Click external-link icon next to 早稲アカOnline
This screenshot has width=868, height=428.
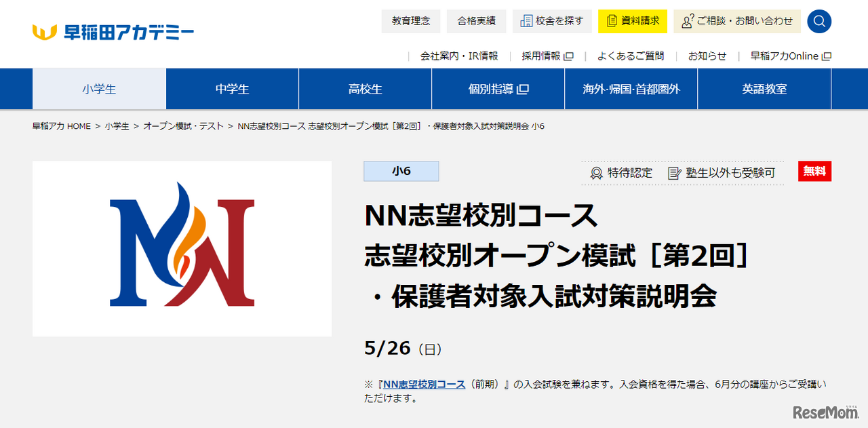pos(827,56)
